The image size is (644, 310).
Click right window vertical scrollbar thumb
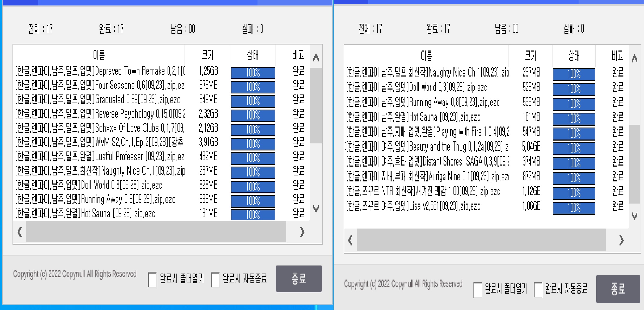pyautogui.click(x=634, y=164)
